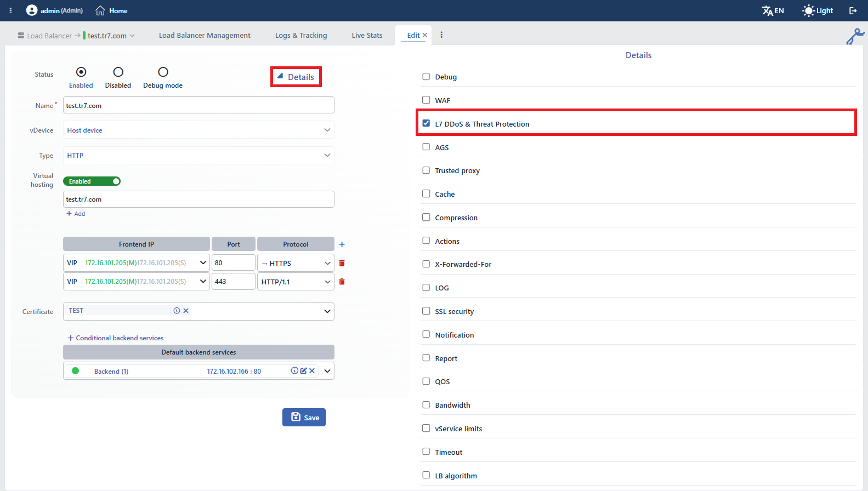
Task: Open the HTTP/1.1 protocol dropdown
Action: [x=296, y=282]
